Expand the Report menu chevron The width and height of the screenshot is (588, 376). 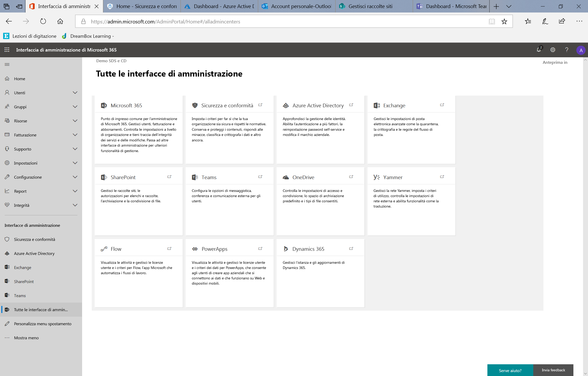(75, 191)
